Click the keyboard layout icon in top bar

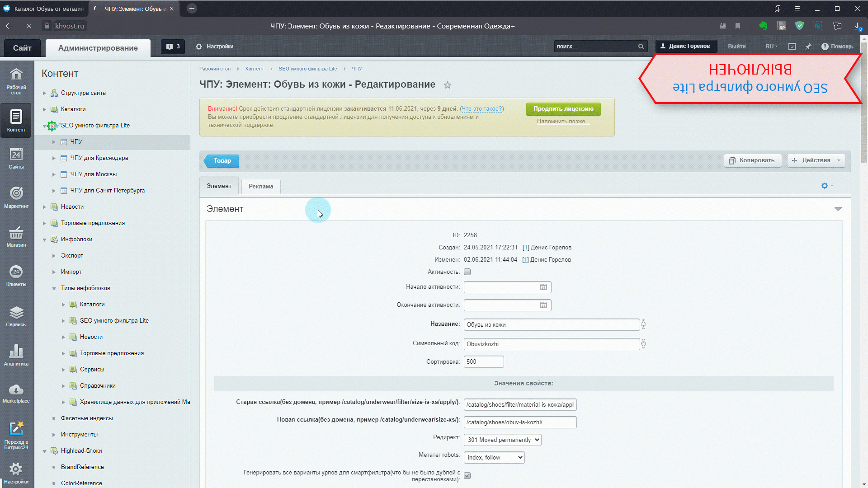pyautogui.click(x=792, y=46)
